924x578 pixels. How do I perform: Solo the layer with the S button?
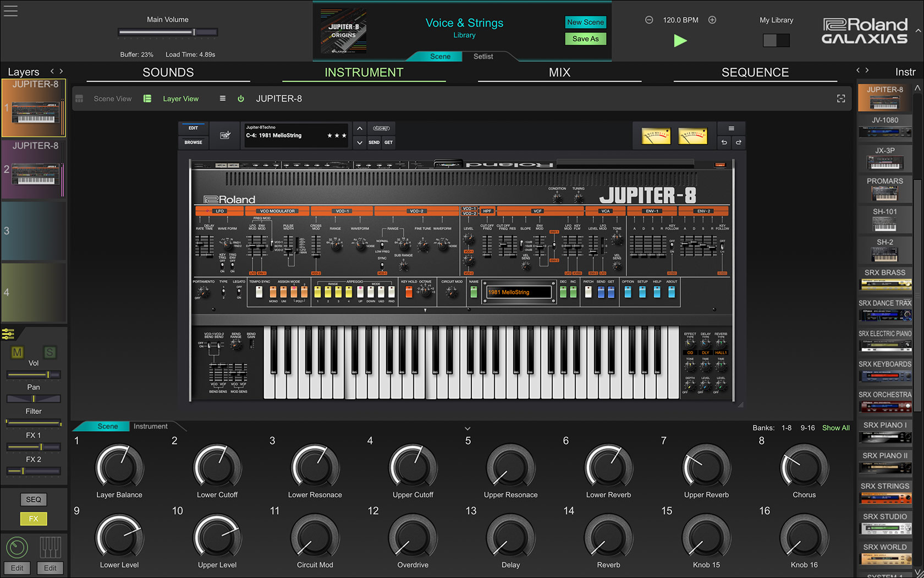[x=50, y=352]
